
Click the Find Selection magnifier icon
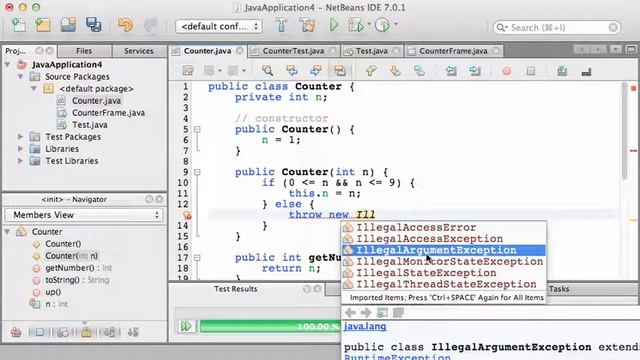pos(267,71)
